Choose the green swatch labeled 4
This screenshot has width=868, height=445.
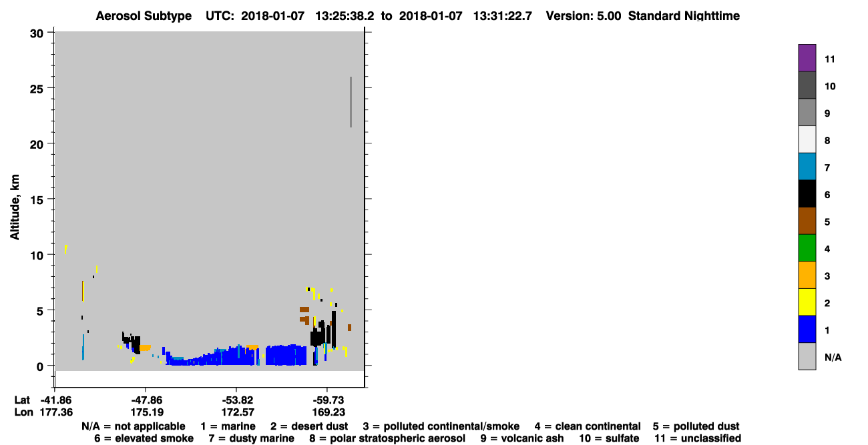coord(807,248)
